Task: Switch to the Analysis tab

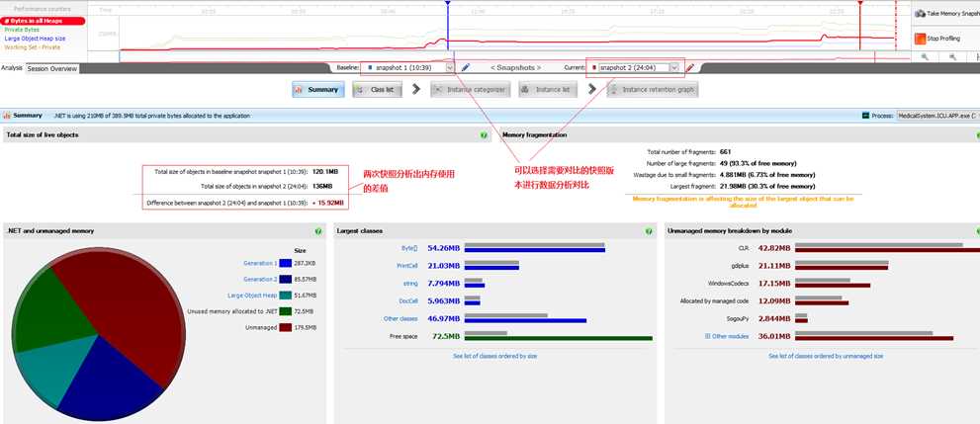Action: click(12, 68)
